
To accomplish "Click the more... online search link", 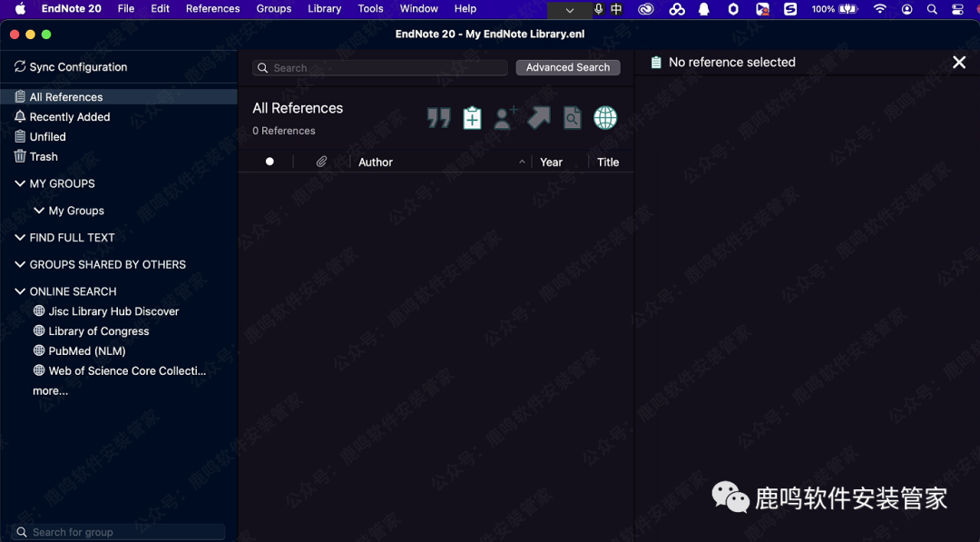I will point(50,391).
